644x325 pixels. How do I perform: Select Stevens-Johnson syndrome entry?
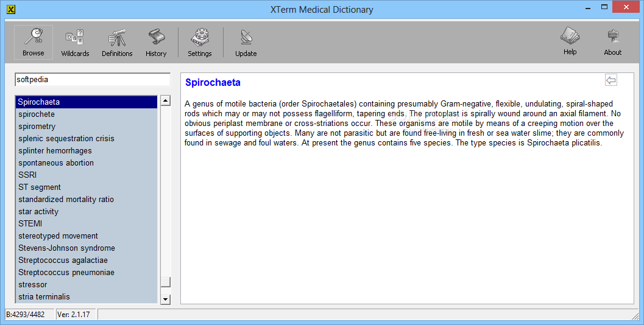[x=87, y=248]
